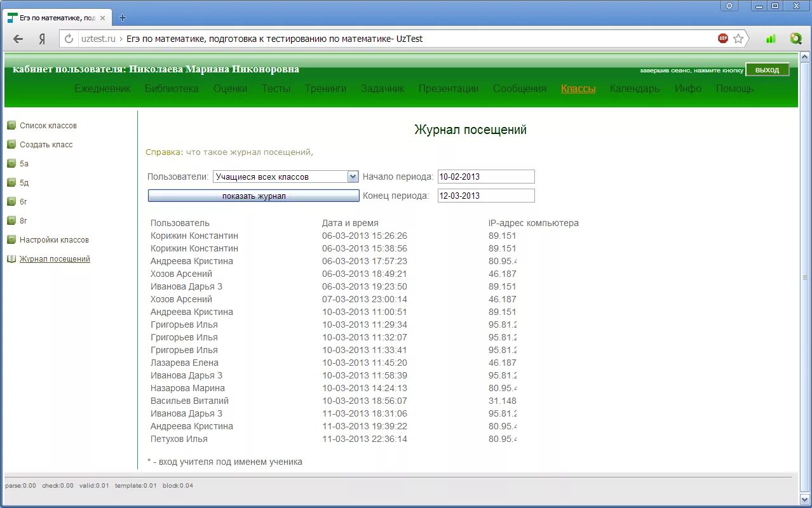The height and width of the screenshot is (508, 812).
Task: Reload the page with the refresh icon
Action: coord(69,39)
